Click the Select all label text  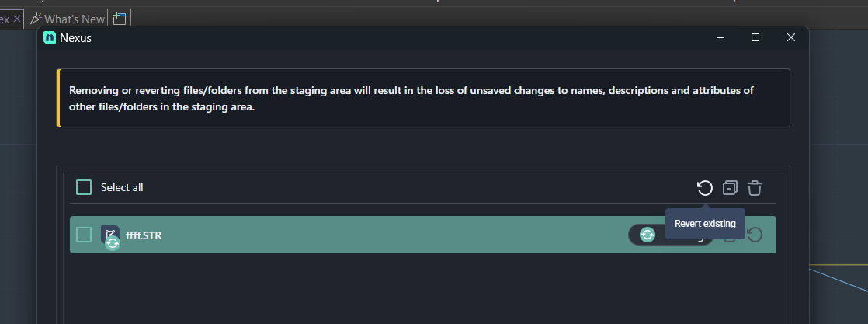122,187
